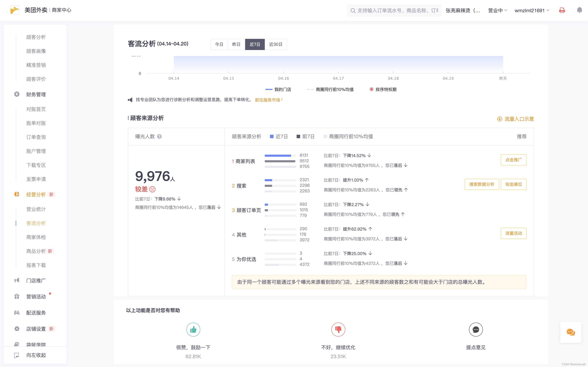Click the Meituan Waimai kangaroo logo
Viewport: 588px width, 367px height.
click(15, 10)
